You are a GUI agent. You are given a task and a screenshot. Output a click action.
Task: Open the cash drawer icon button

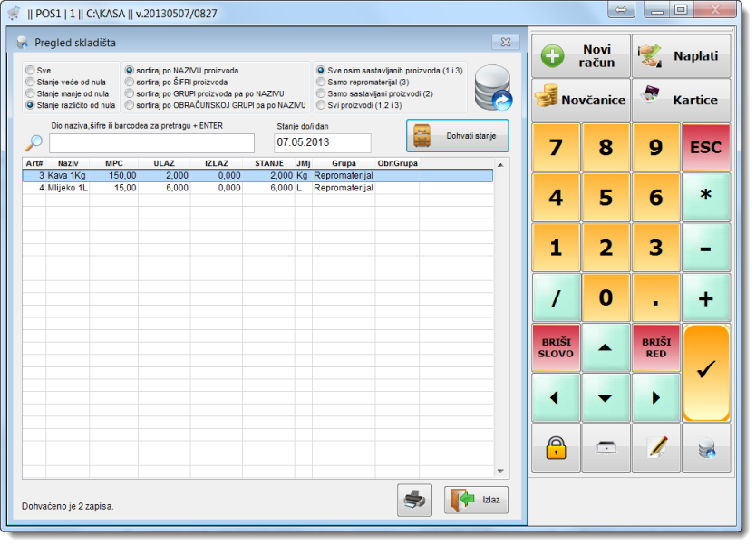606,447
